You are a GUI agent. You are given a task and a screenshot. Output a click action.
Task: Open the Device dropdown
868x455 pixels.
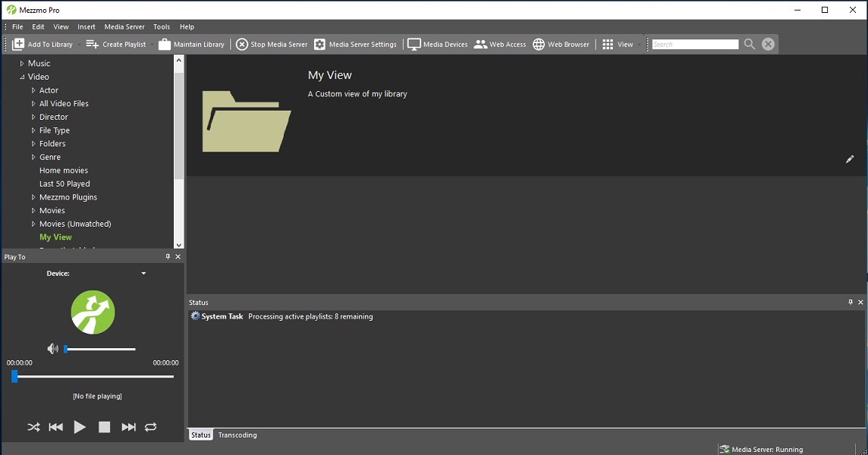pyautogui.click(x=143, y=274)
